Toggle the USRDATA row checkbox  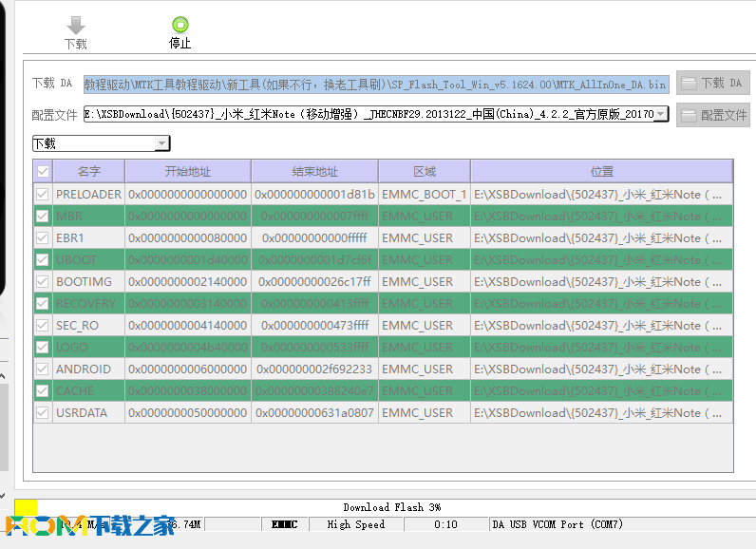[x=43, y=412]
